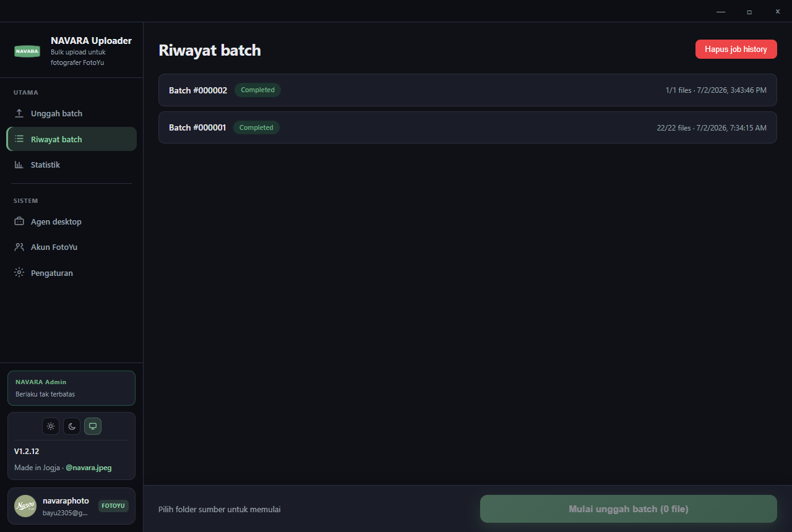Click the FOTOYU badge on account card
The image size is (792, 532).
tap(113, 506)
